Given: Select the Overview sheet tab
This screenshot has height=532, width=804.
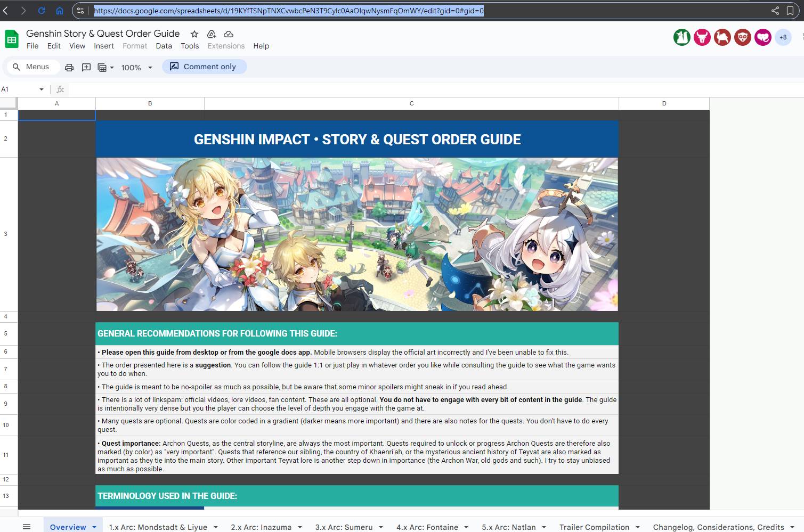Looking at the screenshot, I should pyautogui.click(x=68, y=527).
